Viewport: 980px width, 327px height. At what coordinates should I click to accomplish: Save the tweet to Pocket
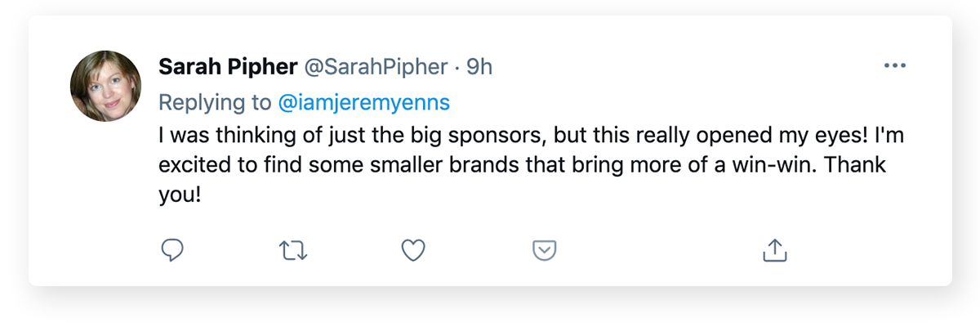[x=544, y=250]
